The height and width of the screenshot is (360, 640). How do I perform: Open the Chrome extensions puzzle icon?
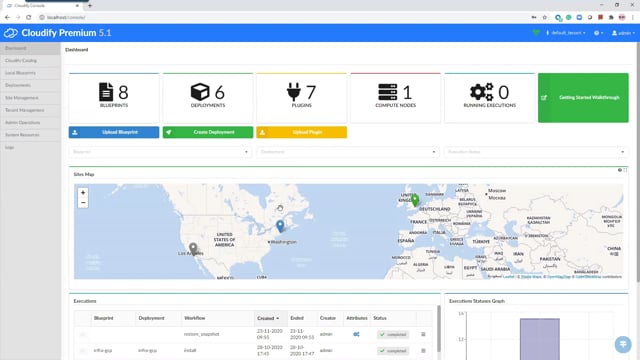coord(611,18)
